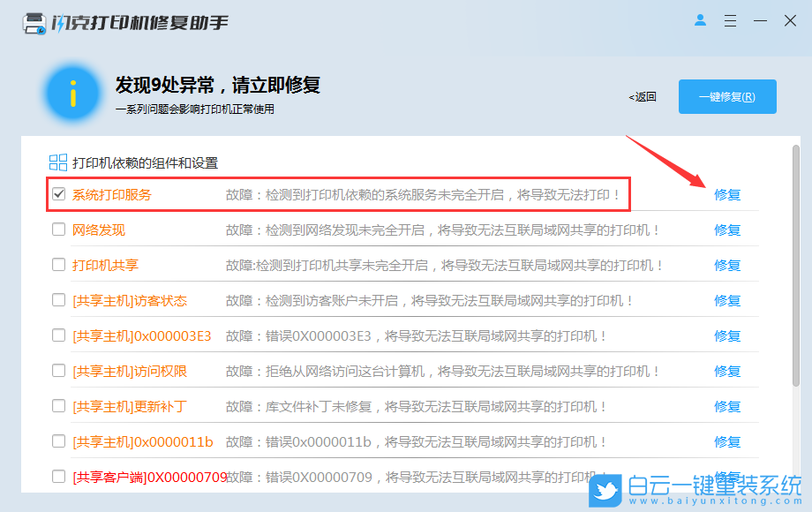Open the user account icon
The height and width of the screenshot is (512, 812).
click(x=700, y=21)
